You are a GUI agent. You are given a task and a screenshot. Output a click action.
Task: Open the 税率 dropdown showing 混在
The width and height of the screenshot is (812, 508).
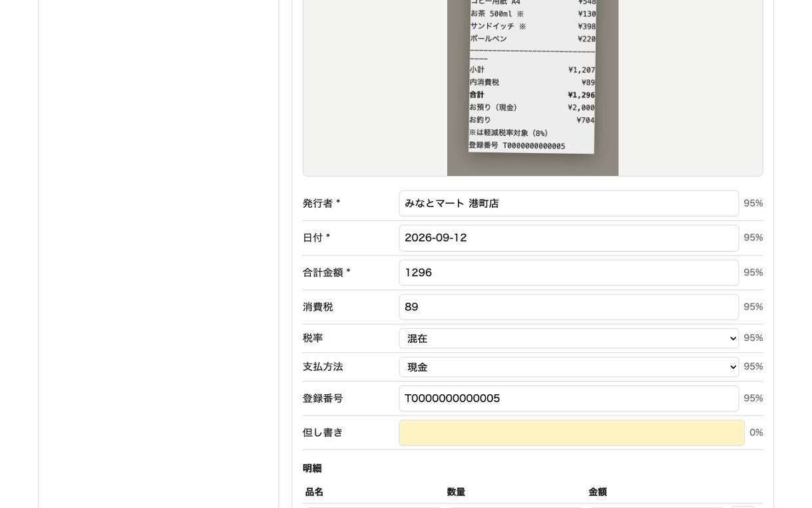568,338
